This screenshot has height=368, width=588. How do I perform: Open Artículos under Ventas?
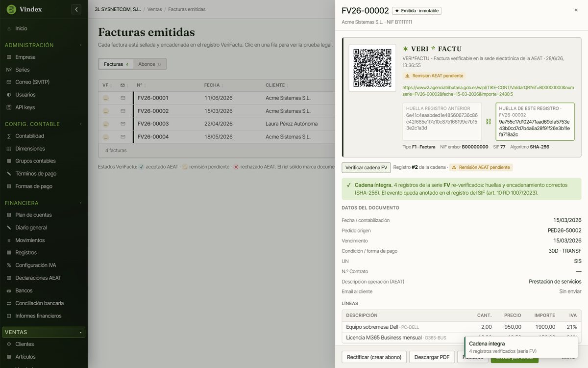[x=25, y=357]
